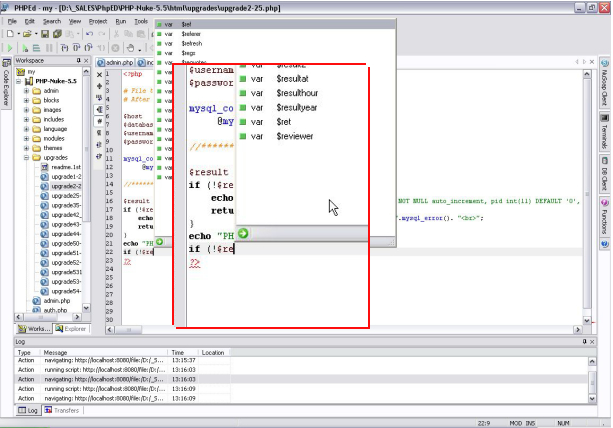The image size is (613, 428).
Task: Open the DB Client side panel
Action: pos(604,174)
